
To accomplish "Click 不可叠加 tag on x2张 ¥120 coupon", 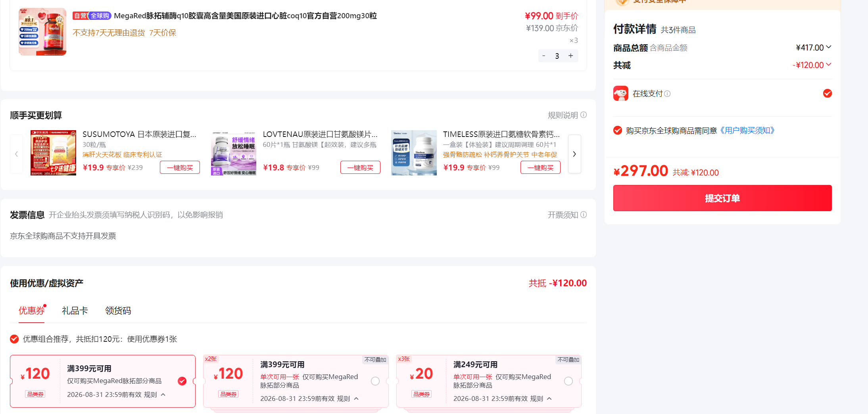I will click(375, 360).
